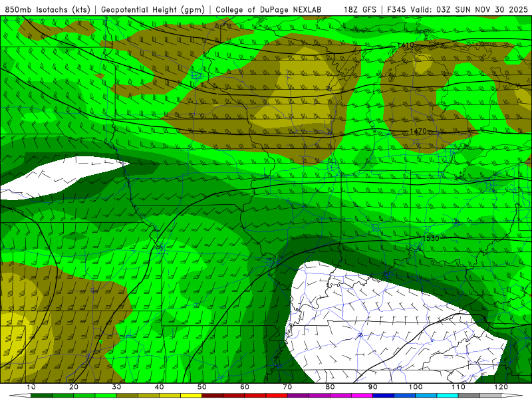The image size is (532, 399).
Task: Click the bright red 65-70 kt legend swatch
Action: pos(277,396)
